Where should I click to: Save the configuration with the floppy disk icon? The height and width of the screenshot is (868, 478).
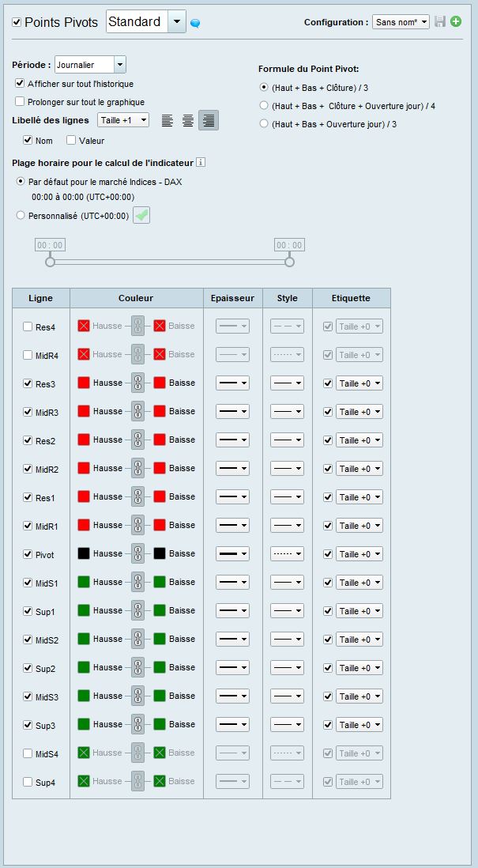click(x=440, y=21)
